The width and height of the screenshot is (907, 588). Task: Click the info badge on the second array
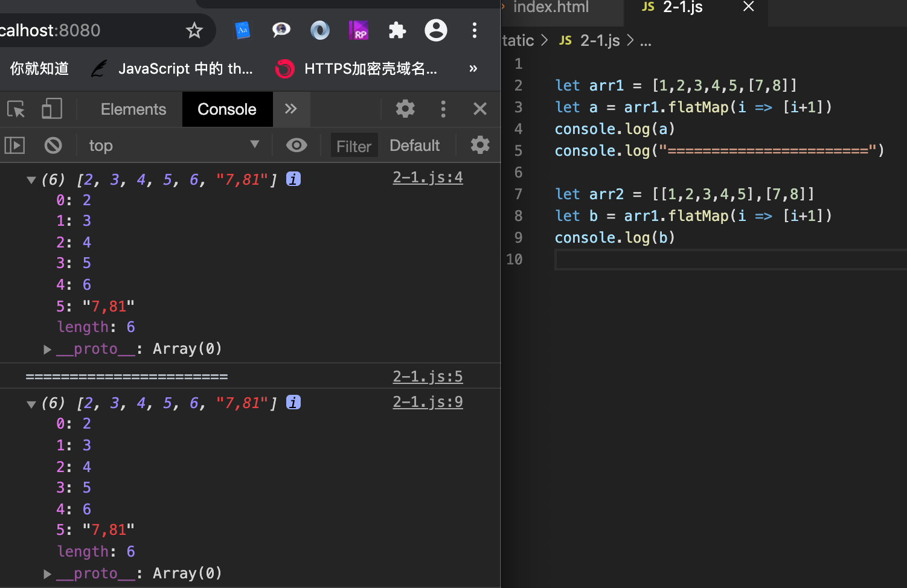click(293, 403)
